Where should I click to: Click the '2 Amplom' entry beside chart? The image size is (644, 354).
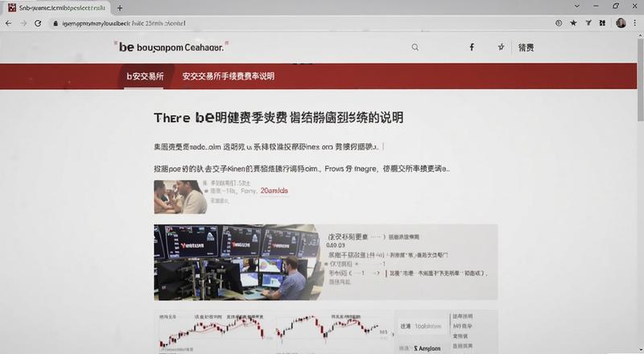[x=427, y=348]
